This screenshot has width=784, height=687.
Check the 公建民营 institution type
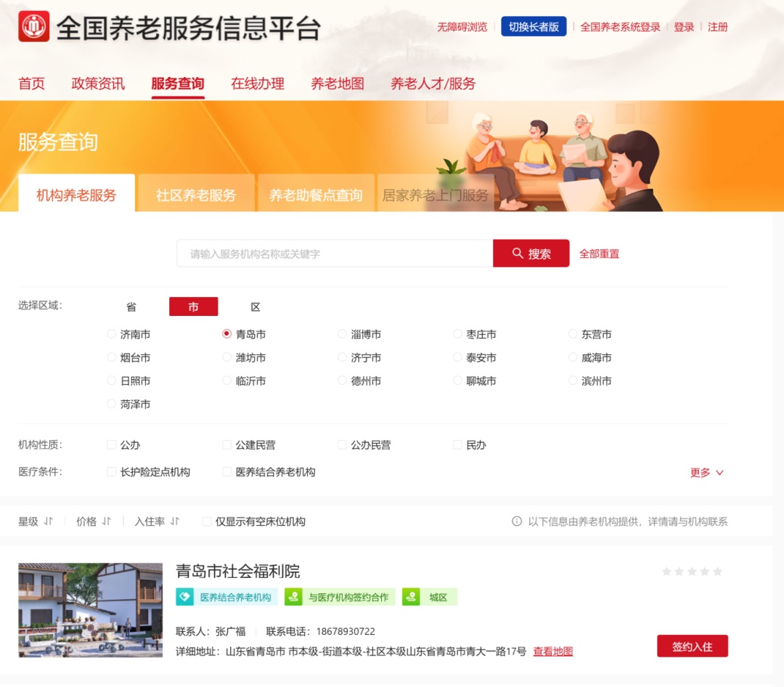coord(226,445)
